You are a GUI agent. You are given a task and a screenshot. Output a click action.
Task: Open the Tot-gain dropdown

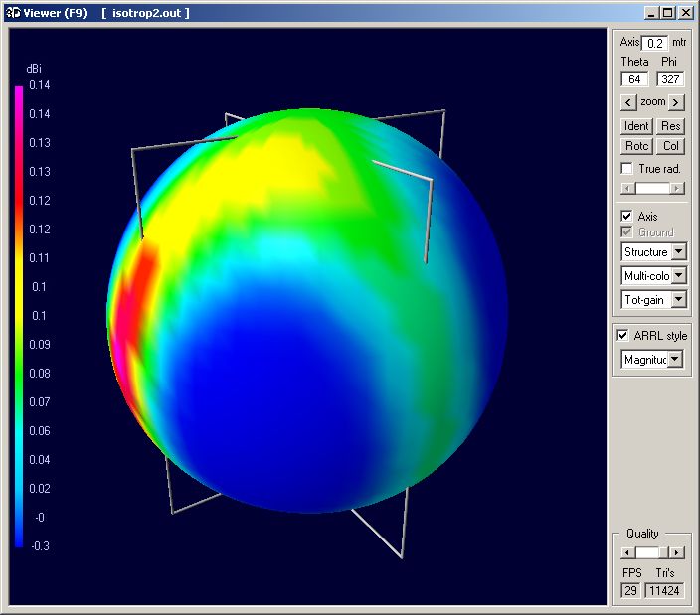pos(679,299)
